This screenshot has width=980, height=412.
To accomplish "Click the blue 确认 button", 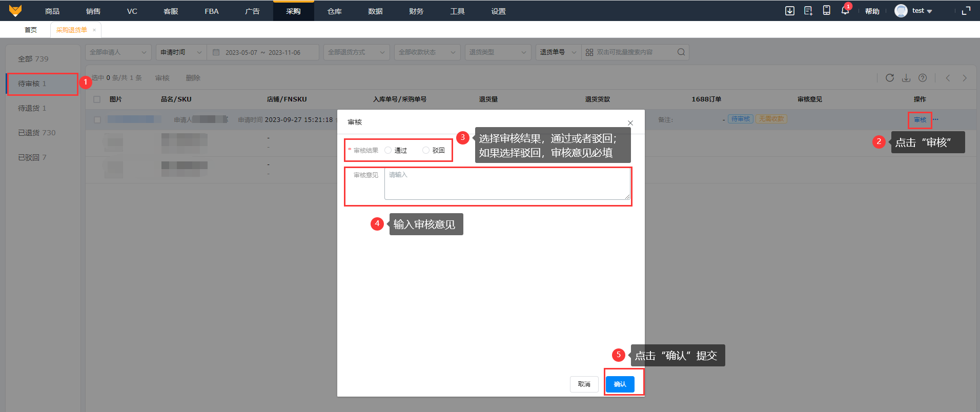I will pyautogui.click(x=620, y=384).
